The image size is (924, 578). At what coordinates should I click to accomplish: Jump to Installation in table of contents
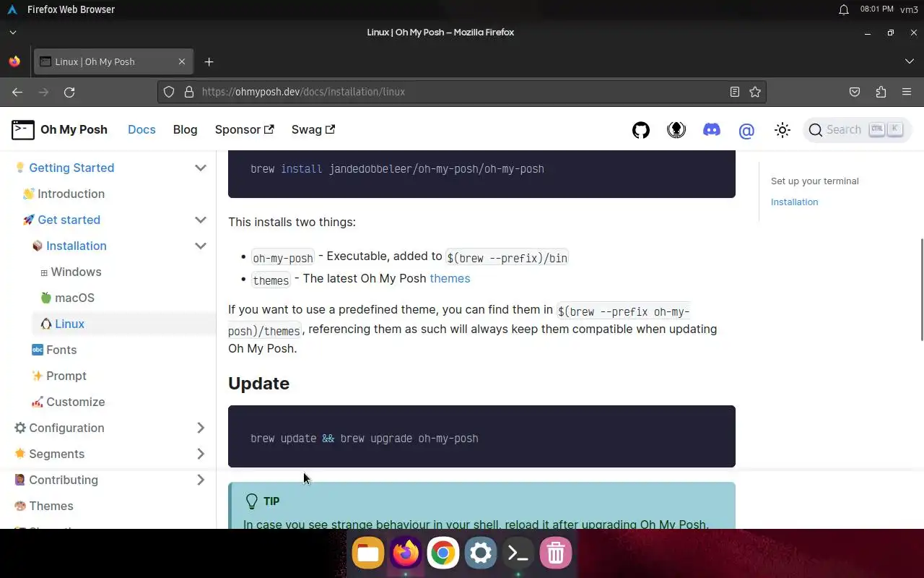(794, 202)
